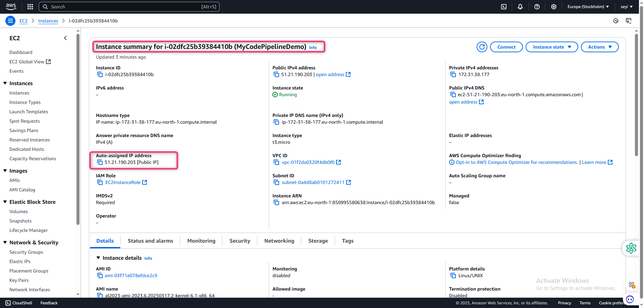
Task: Copy the EC2InstanceRole IAM role name
Action: (100, 182)
